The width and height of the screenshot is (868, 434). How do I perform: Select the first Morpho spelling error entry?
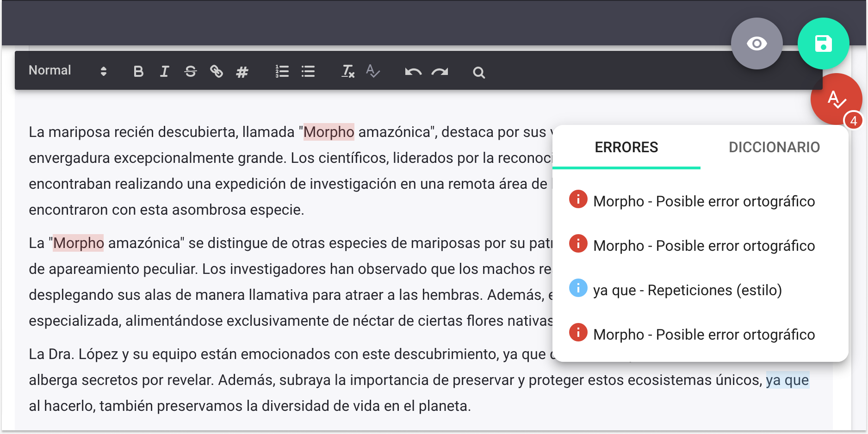[701, 201]
